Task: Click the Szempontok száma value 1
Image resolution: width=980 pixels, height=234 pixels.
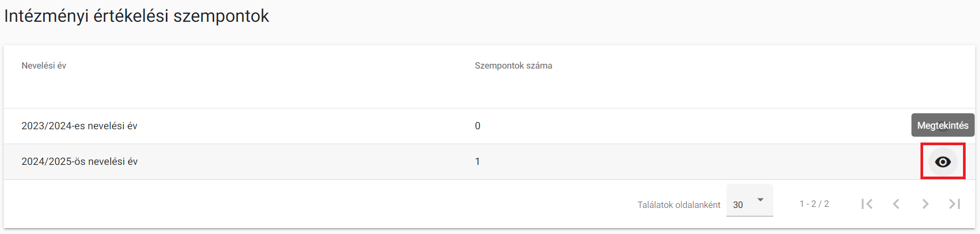Action: click(477, 162)
